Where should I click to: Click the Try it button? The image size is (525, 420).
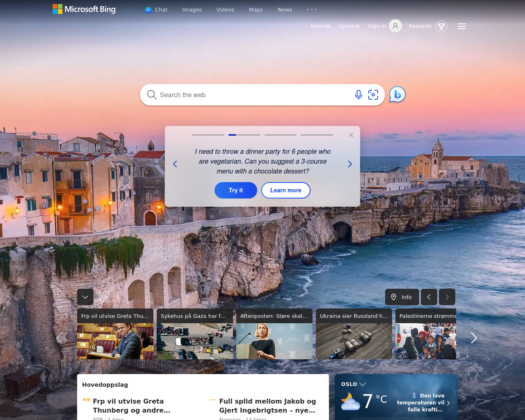[236, 190]
